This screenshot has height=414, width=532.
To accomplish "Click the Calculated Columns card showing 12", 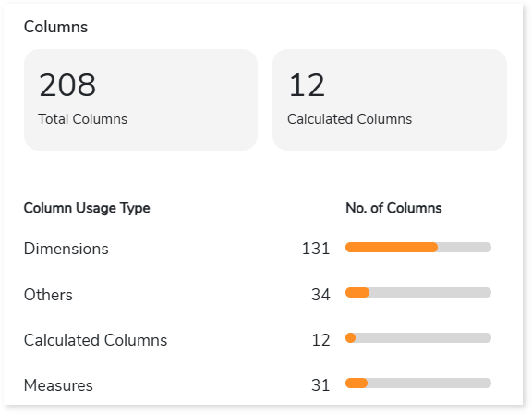I will click(x=390, y=100).
